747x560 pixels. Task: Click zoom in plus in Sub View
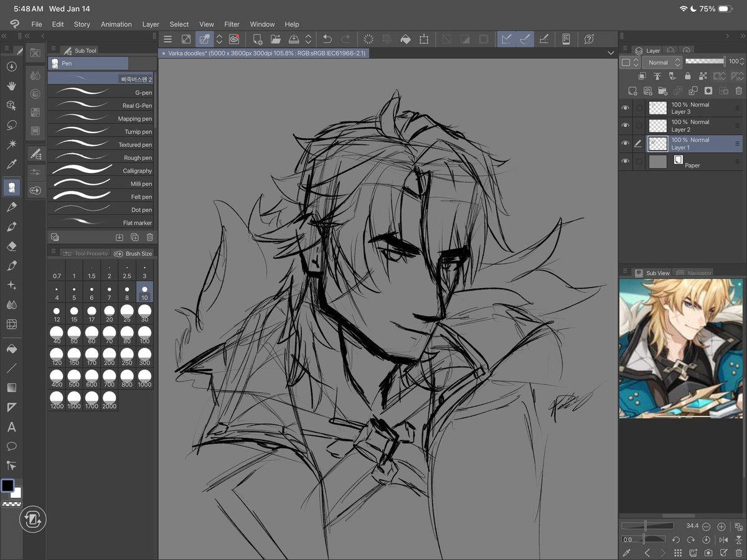coord(721,526)
